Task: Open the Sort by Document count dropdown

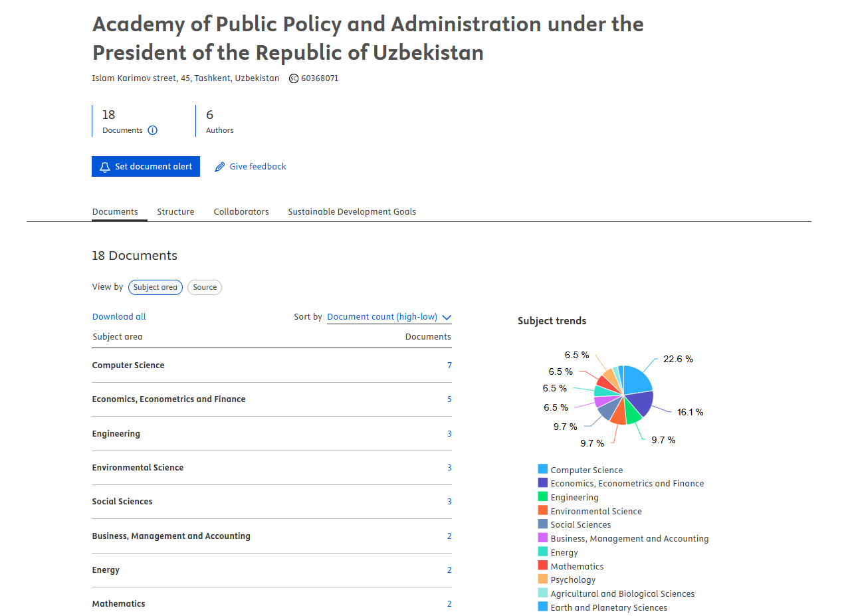Action: [x=389, y=317]
